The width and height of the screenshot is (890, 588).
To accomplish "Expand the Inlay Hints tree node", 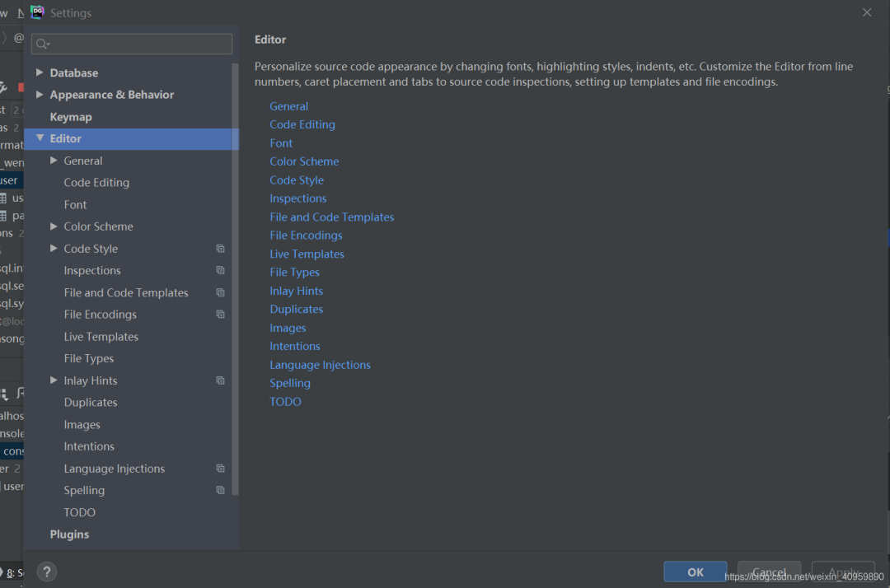I will pos(54,380).
